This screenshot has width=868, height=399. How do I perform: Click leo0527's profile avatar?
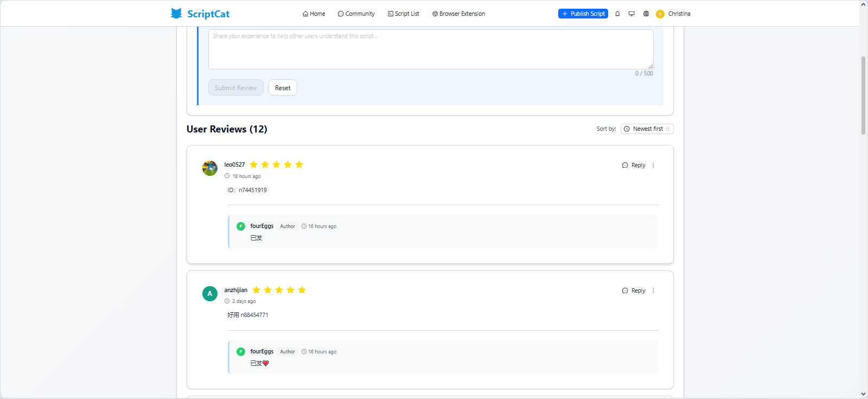click(210, 168)
